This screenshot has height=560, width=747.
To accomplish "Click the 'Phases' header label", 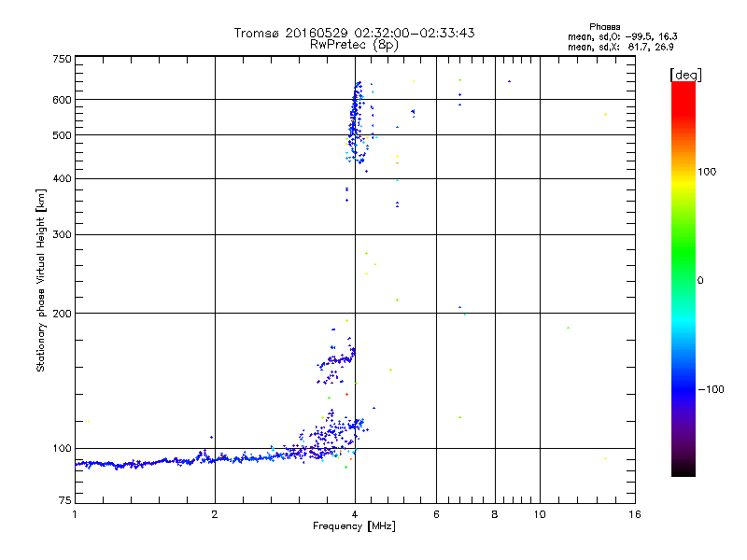I will pyautogui.click(x=604, y=27).
